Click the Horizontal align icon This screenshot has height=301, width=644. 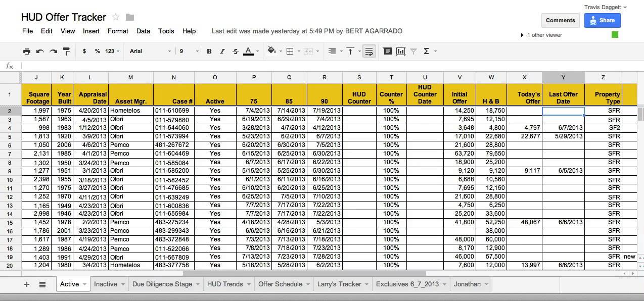pyautogui.click(x=332, y=51)
